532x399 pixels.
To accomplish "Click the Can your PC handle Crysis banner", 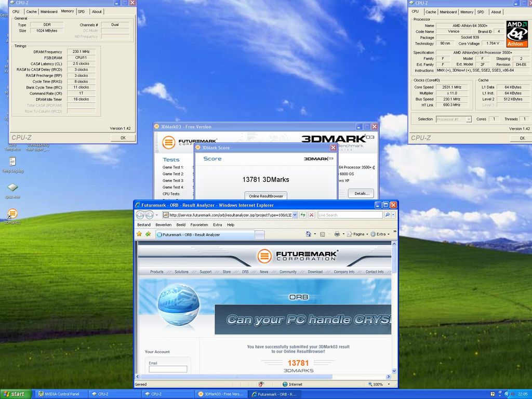I will coord(303,320).
